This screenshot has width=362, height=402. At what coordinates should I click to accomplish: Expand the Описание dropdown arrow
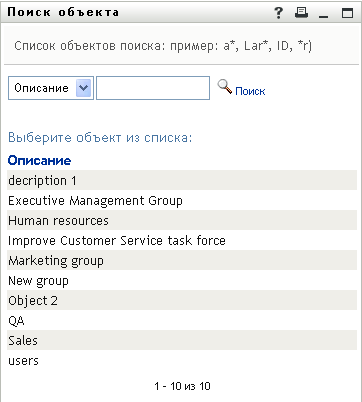coord(83,88)
